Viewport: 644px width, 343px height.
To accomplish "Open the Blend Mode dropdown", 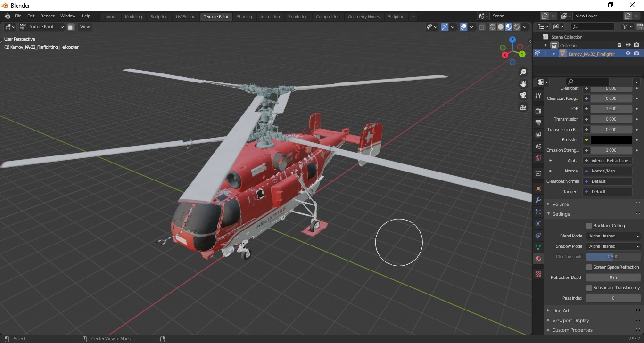I will point(614,236).
